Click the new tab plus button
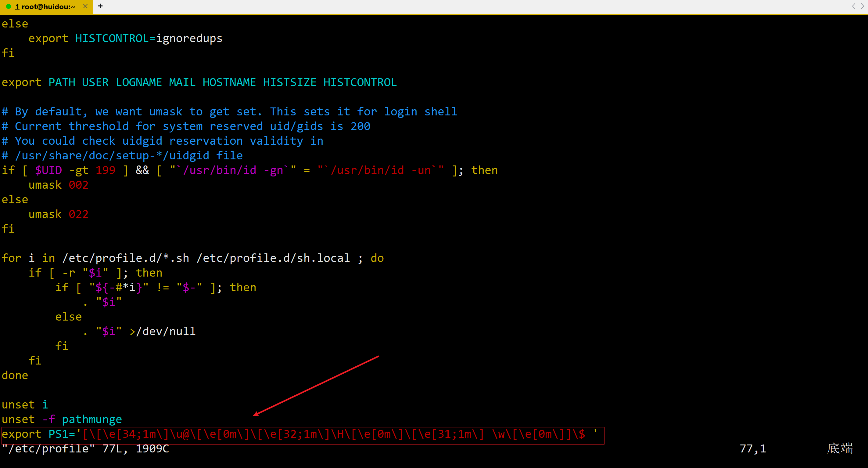Image resolution: width=868 pixels, height=468 pixels. pos(100,6)
